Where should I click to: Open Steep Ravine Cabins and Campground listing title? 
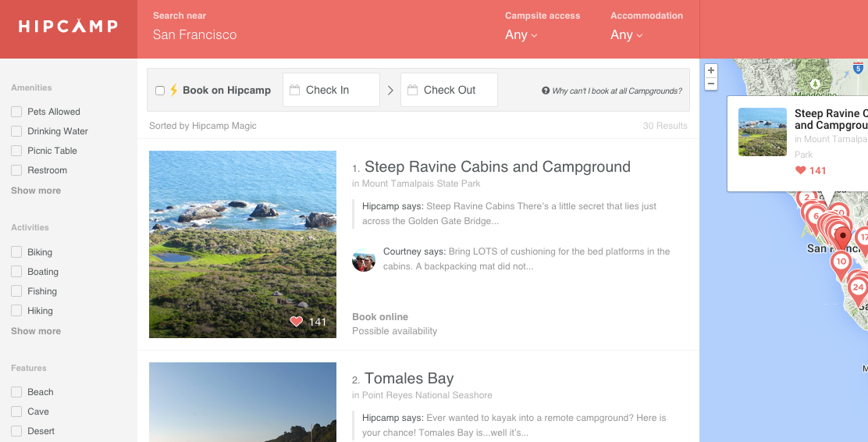click(x=498, y=166)
